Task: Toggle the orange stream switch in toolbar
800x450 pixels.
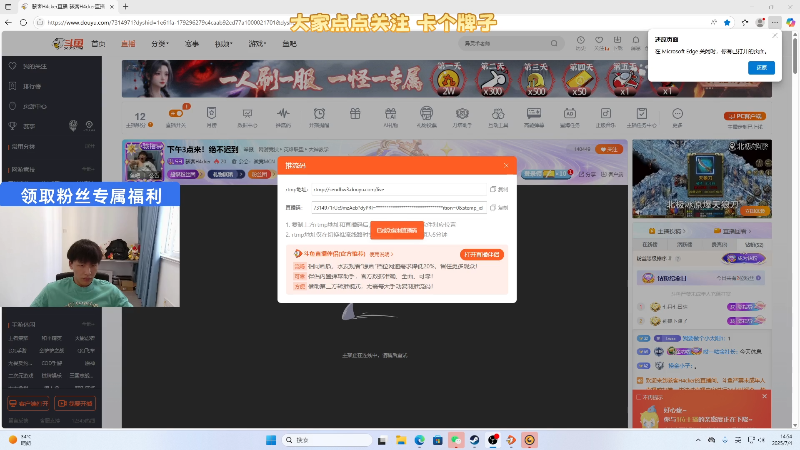Action: (x=176, y=113)
